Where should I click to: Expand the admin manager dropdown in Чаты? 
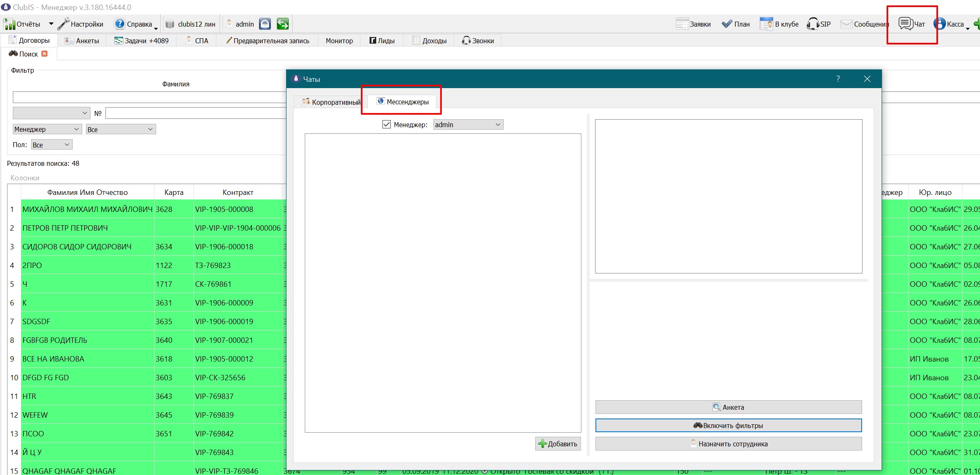tap(468, 124)
